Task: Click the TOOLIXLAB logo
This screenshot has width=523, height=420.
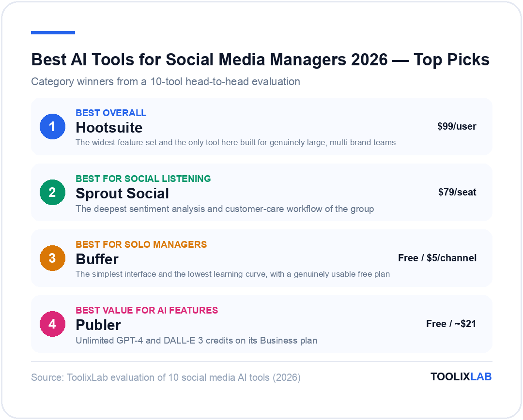Action: tap(461, 376)
